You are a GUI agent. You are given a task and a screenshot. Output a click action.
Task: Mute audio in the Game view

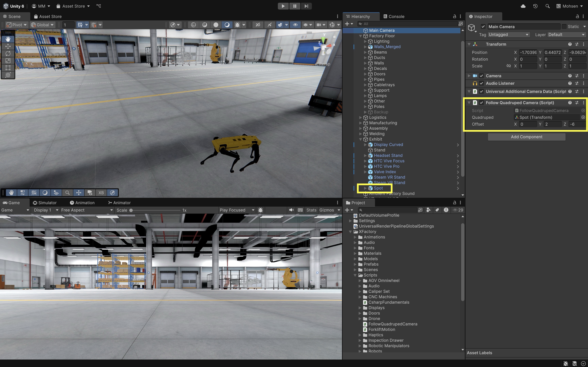click(291, 210)
